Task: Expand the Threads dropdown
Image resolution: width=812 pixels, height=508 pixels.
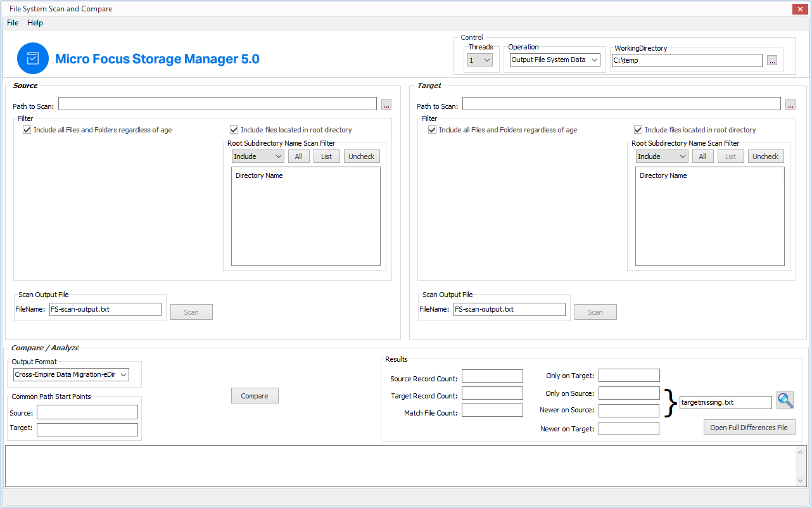Action: click(x=479, y=60)
